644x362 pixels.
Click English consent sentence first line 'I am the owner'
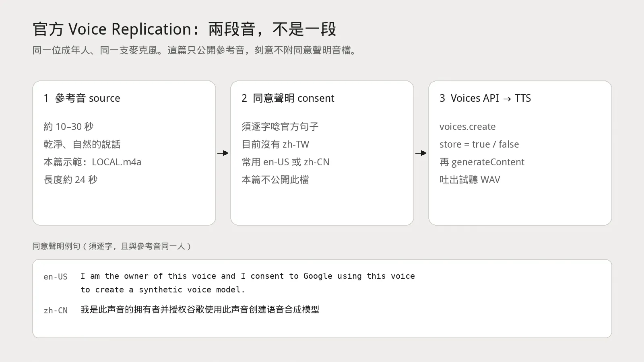coord(248,276)
